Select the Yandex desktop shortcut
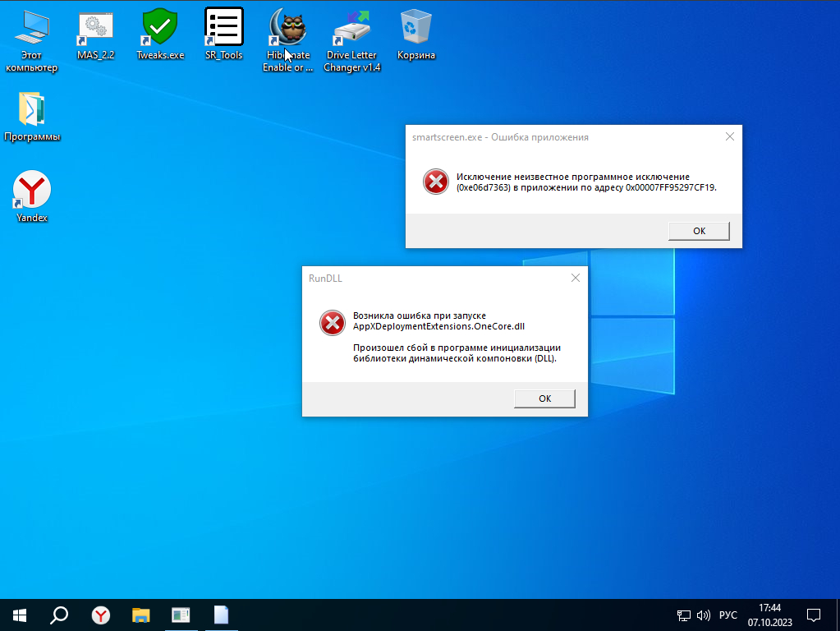Viewport: 840px width, 631px height. click(x=31, y=196)
